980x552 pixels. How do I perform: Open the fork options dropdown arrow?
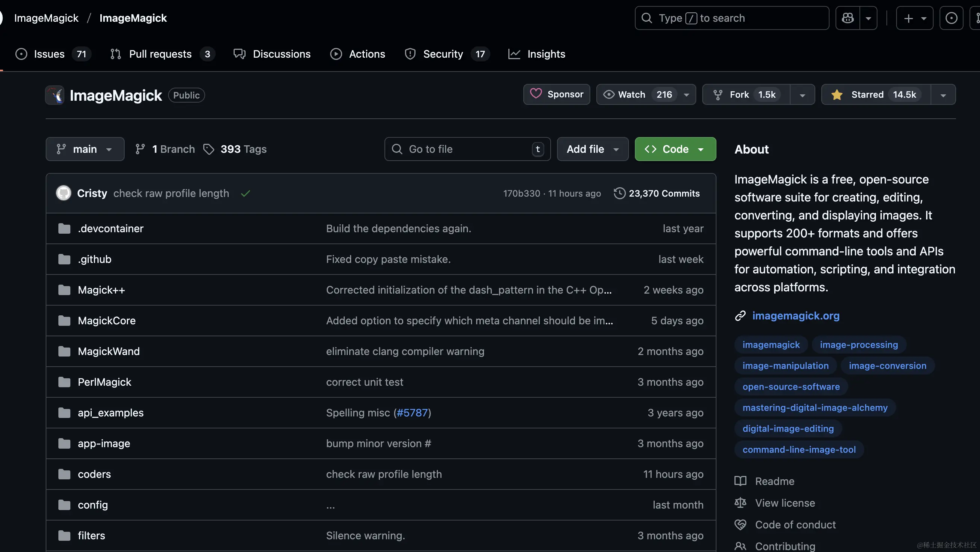point(802,95)
